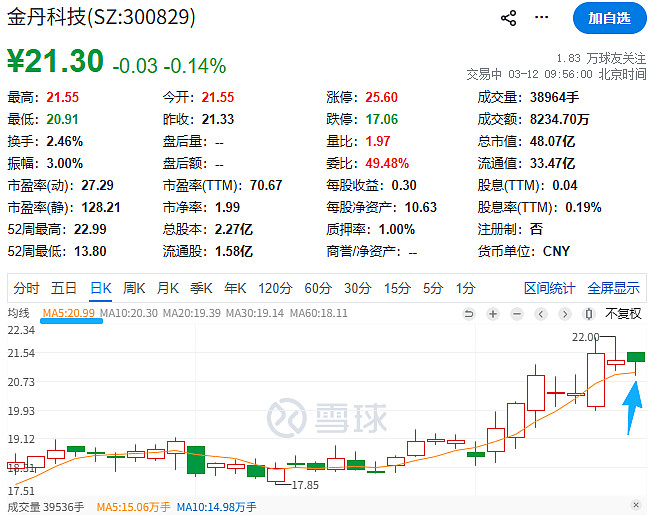Click the 总市值 value 48.07亿

pos(552,142)
